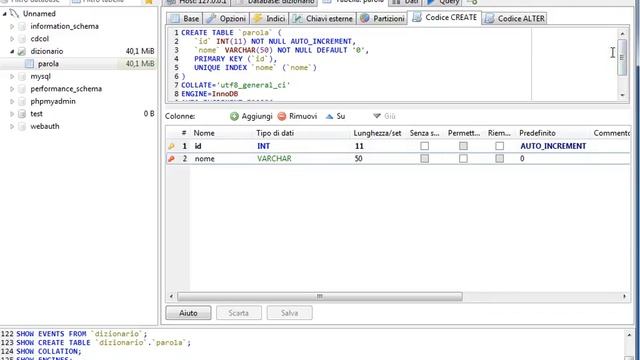The width and height of the screenshot is (640, 360).
Task: Click the CREATE code vertical scrollbar thumb
Action: [622, 57]
